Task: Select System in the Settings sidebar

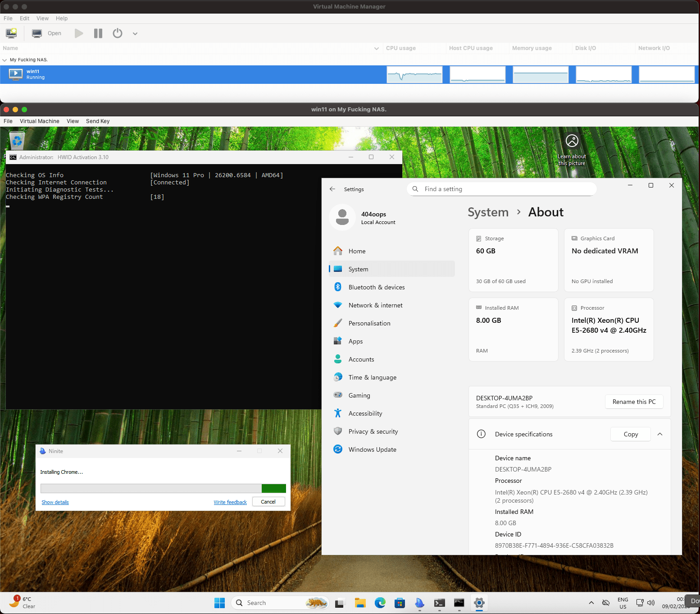Action: pos(392,269)
